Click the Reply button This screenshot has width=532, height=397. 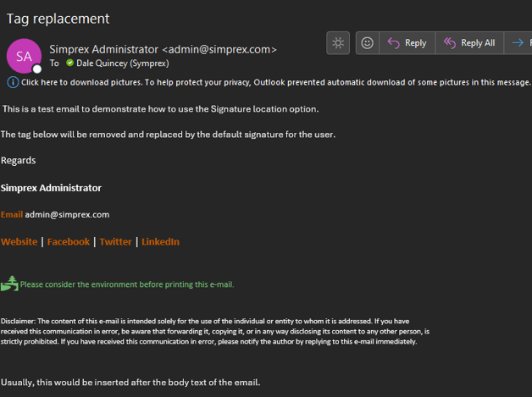click(x=407, y=43)
